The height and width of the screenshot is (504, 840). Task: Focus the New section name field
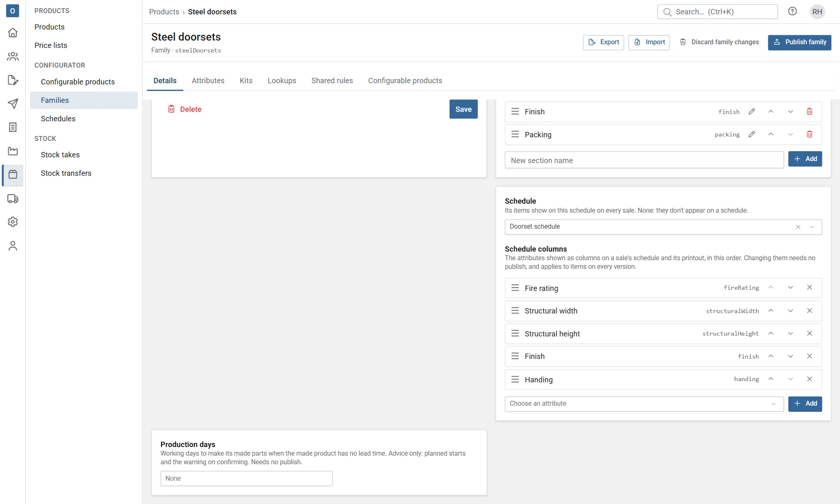644,160
